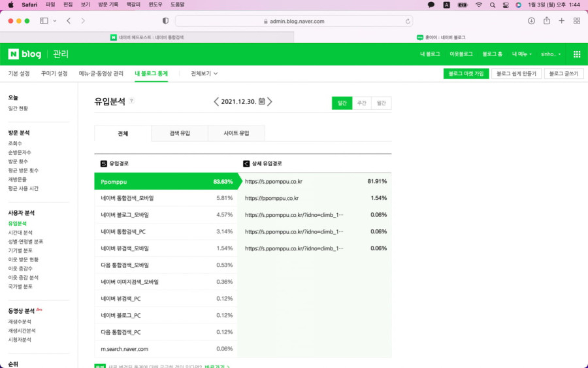Select 네이버 통합검색_모바일 row
588x368 pixels.
point(166,198)
